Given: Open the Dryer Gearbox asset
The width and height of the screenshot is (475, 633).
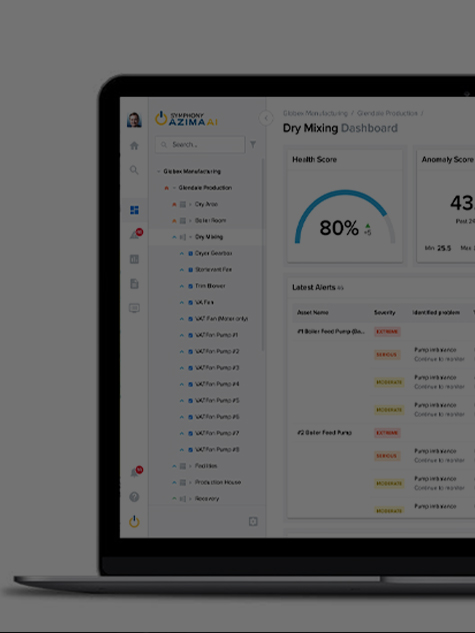Looking at the screenshot, I should pyautogui.click(x=213, y=254).
